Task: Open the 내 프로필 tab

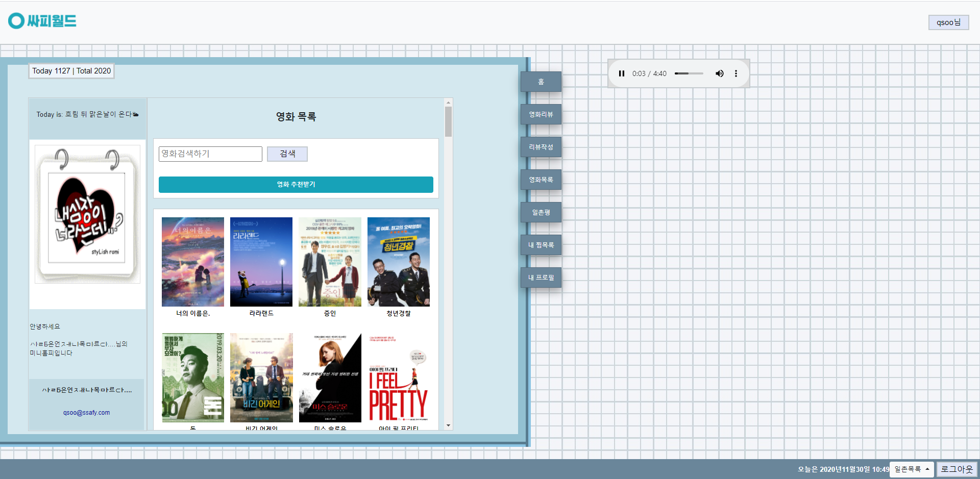Action: tap(541, 278)
